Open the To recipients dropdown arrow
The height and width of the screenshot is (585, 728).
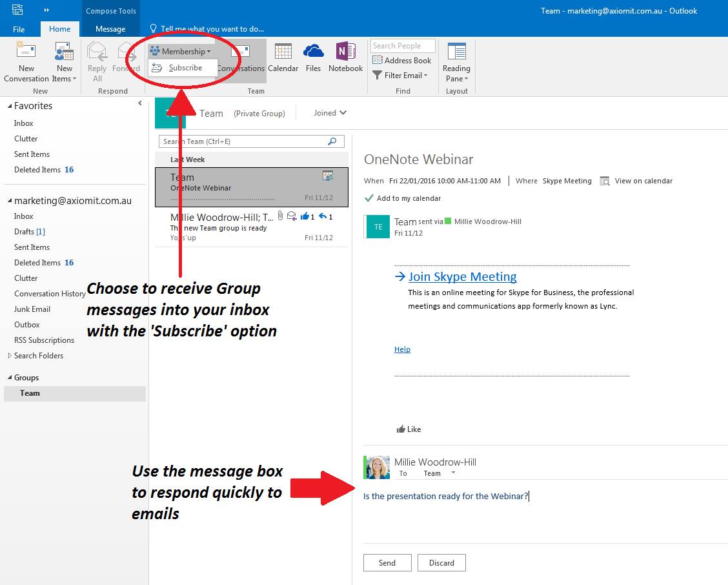click(453, 473)
